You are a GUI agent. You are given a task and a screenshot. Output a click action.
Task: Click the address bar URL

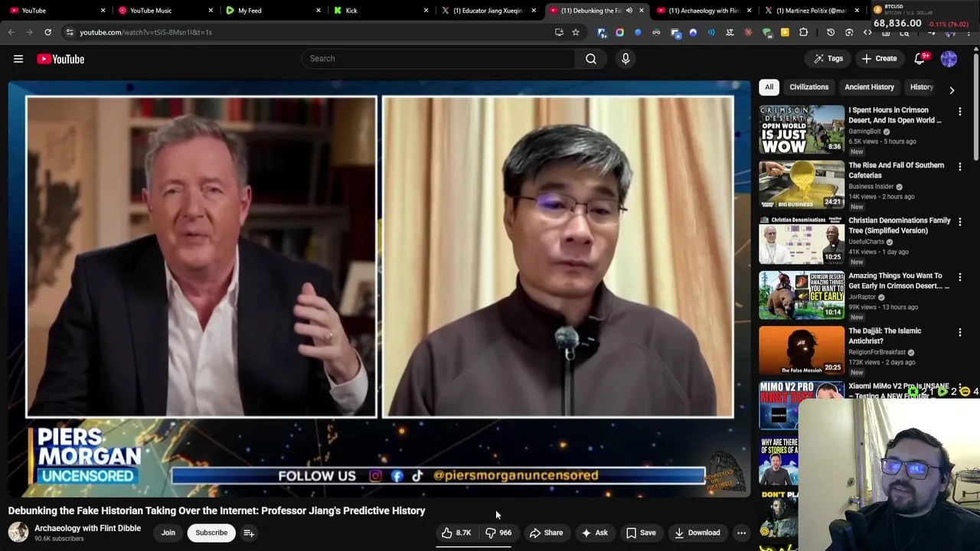[x=145, y=32]
